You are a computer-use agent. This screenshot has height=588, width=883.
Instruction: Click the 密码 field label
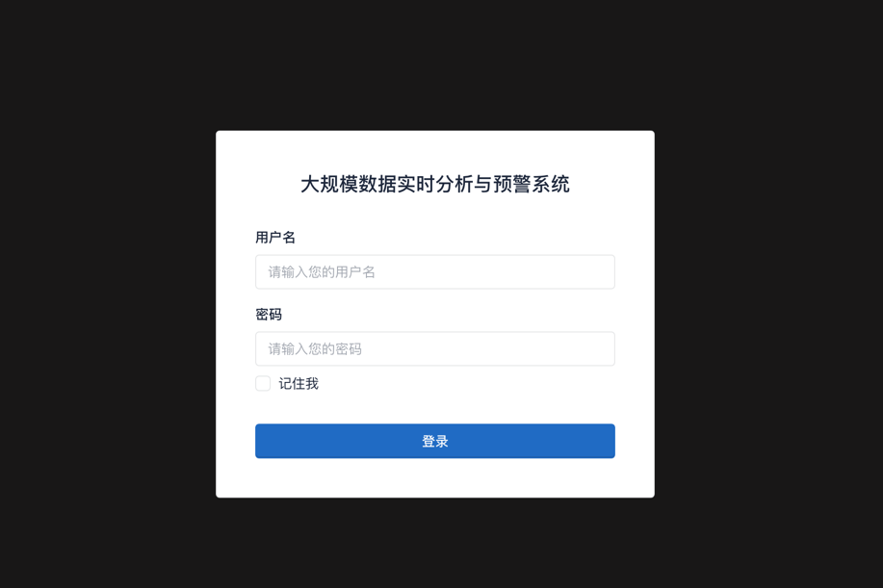click(269, 315)
